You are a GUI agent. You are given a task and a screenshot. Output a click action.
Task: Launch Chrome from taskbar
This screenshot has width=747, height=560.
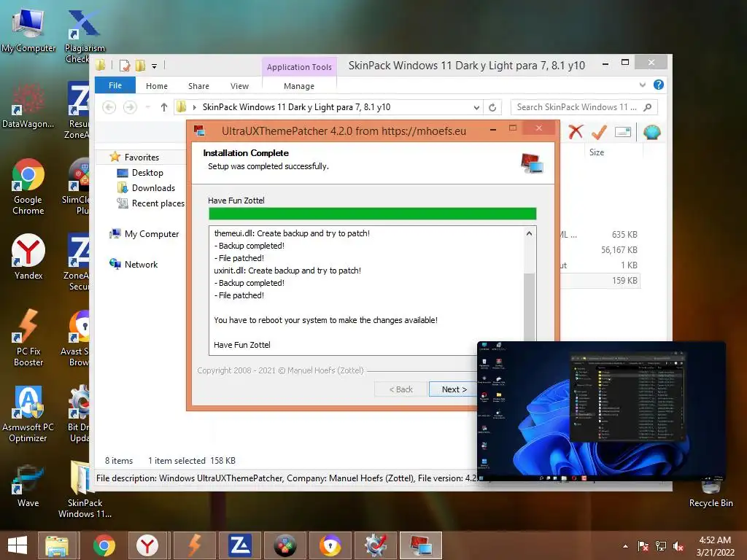(104, 545)
